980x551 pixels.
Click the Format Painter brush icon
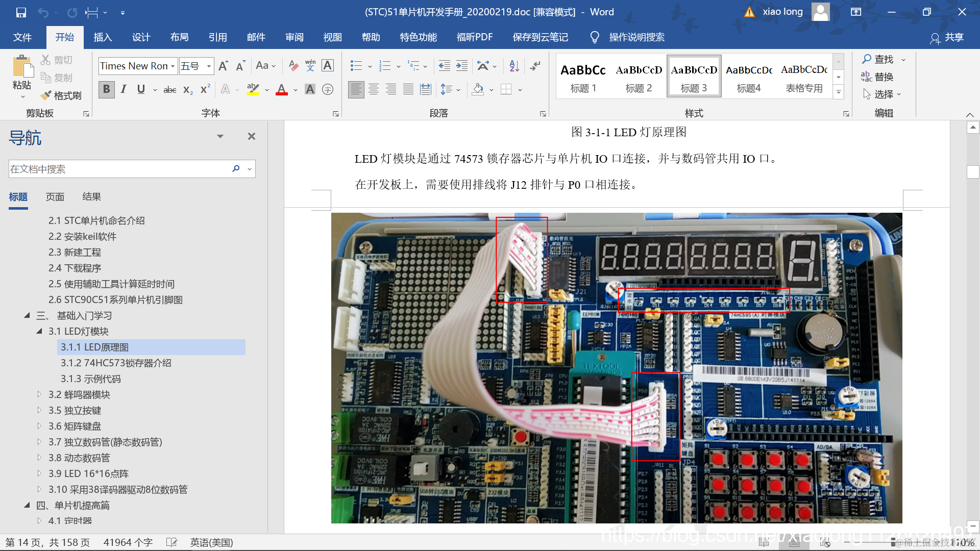[46, 95]
